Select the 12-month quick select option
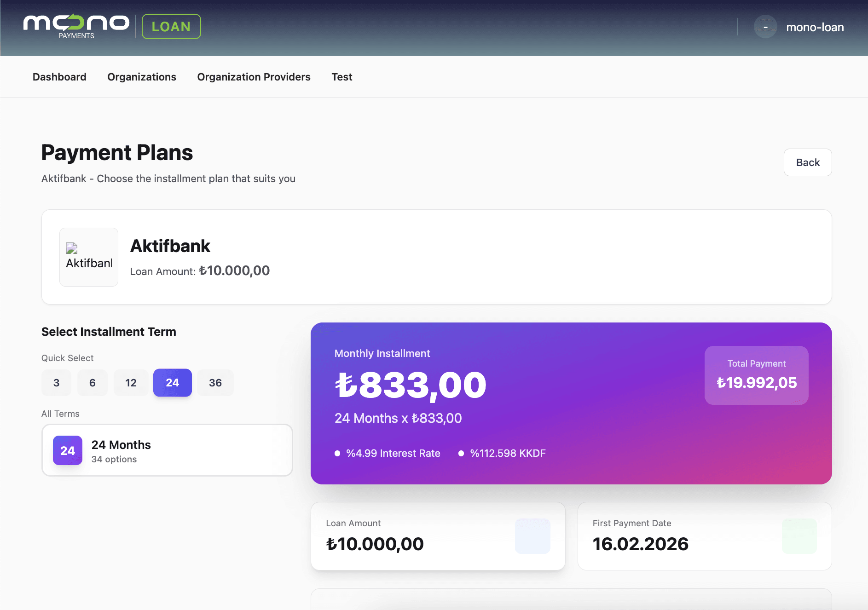 (x=131, y=382)
